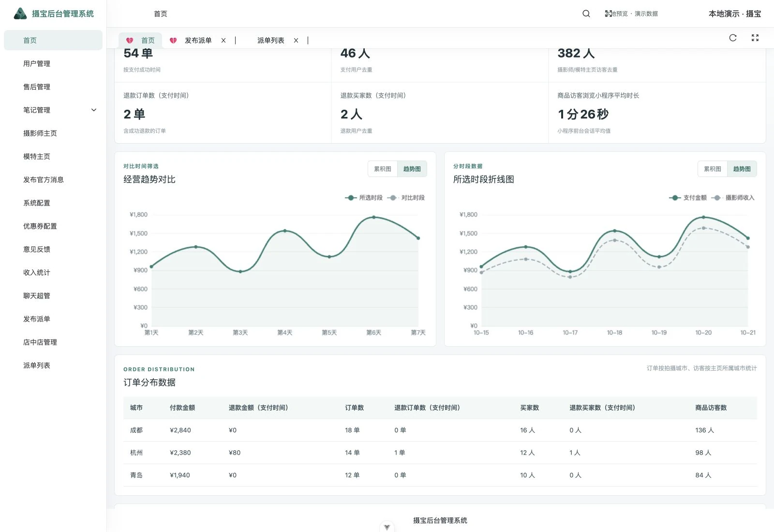
Task: Open 店中店管理 in the sidebar
Action: [x=53, y=342]
